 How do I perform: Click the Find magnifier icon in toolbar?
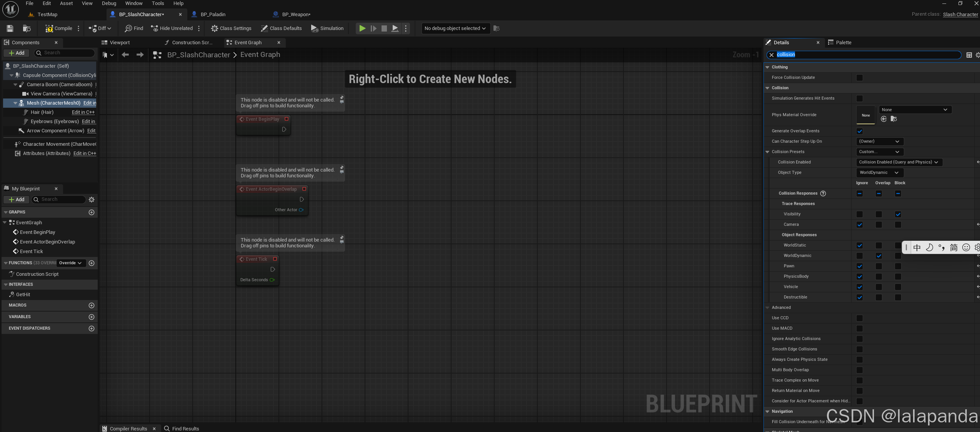click(128, 28)
